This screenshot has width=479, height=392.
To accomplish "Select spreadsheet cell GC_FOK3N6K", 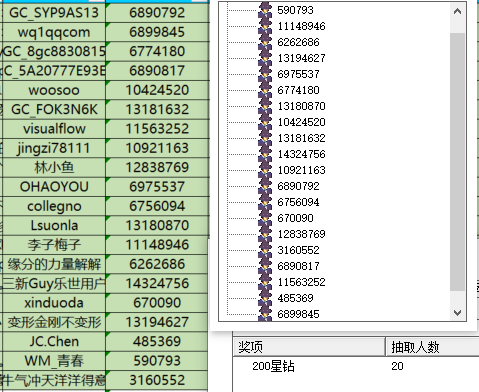I will click(54, 110).
